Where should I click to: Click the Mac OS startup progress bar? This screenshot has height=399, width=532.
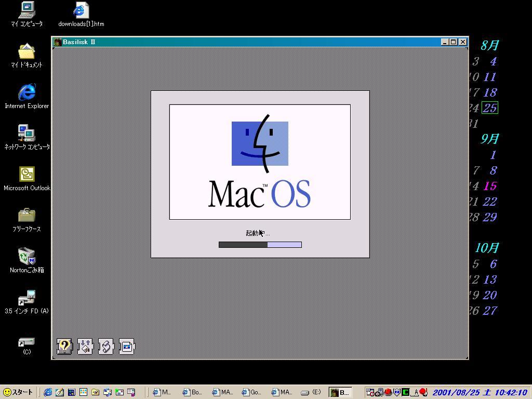(260, 245)
